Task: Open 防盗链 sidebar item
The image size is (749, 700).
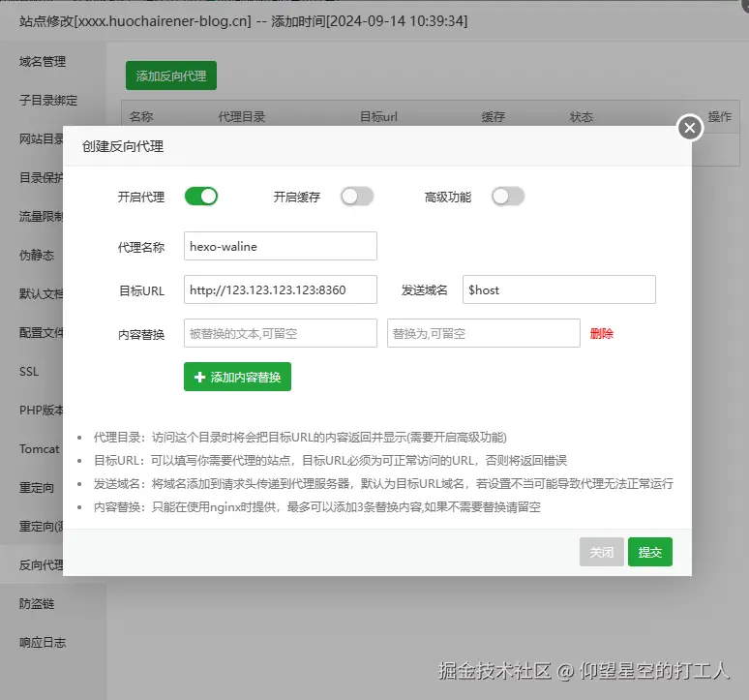Action: (37, 603)
